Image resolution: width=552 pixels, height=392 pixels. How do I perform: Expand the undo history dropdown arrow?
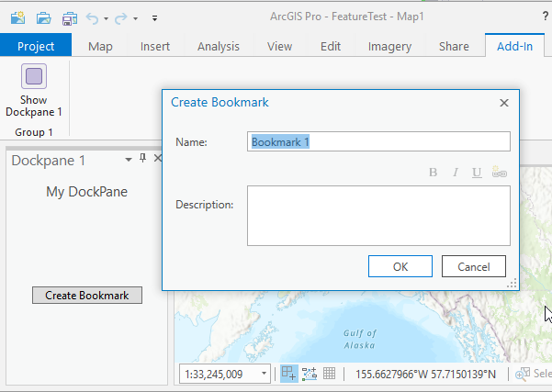coord(106,18)
